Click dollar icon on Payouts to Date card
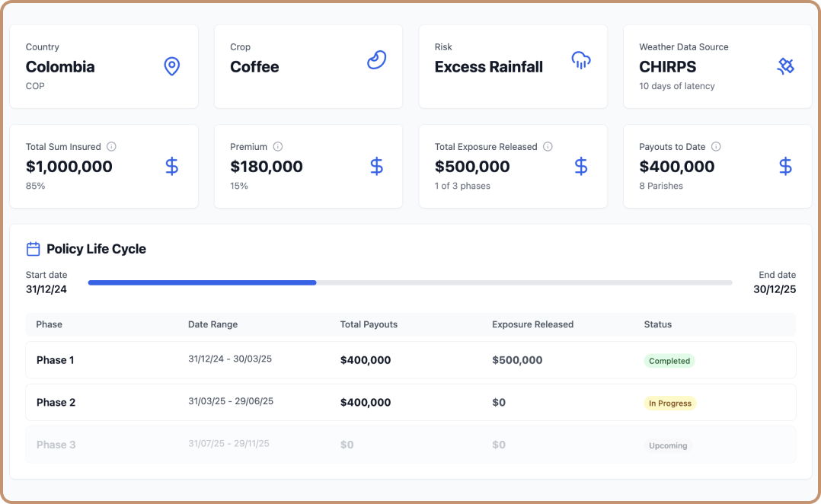The height and width of the screenshot is (504, 821). click(x=785, y=167)
